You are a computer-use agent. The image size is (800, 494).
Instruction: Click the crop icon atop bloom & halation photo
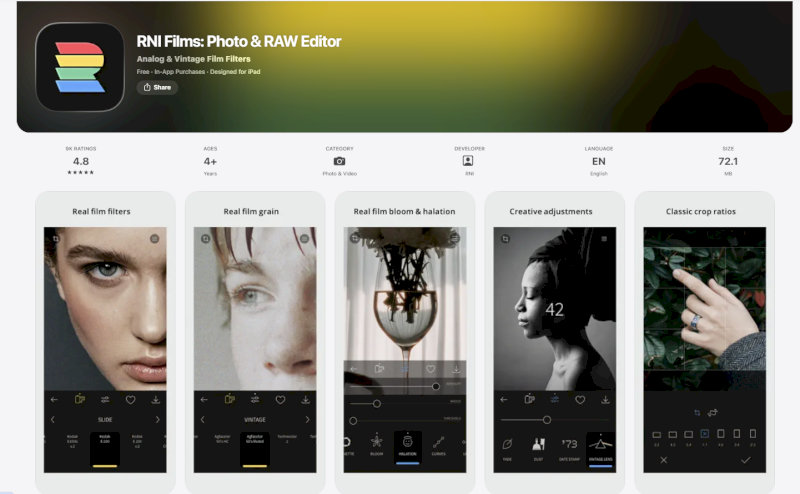[355, 238]
